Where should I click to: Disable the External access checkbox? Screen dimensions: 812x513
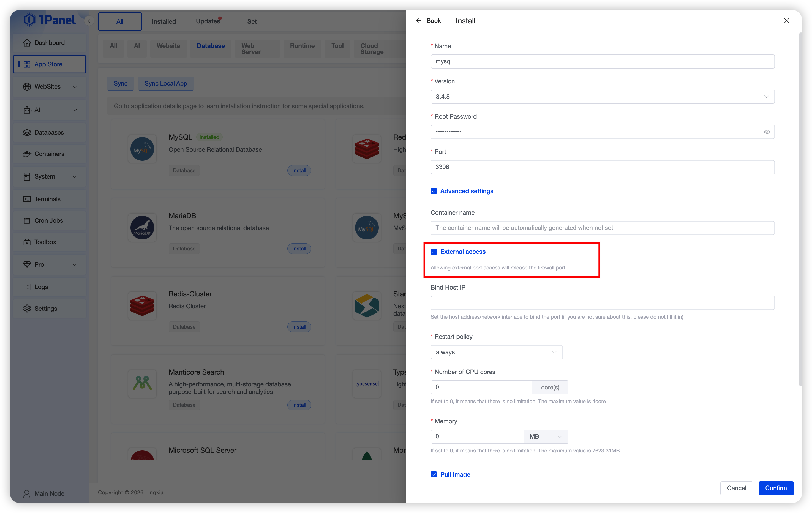[x=434, y=252]
